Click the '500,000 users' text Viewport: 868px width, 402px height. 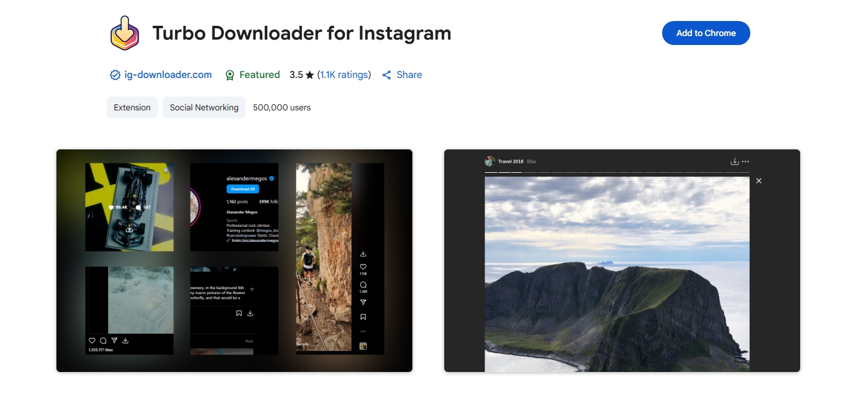click(282, 107)
